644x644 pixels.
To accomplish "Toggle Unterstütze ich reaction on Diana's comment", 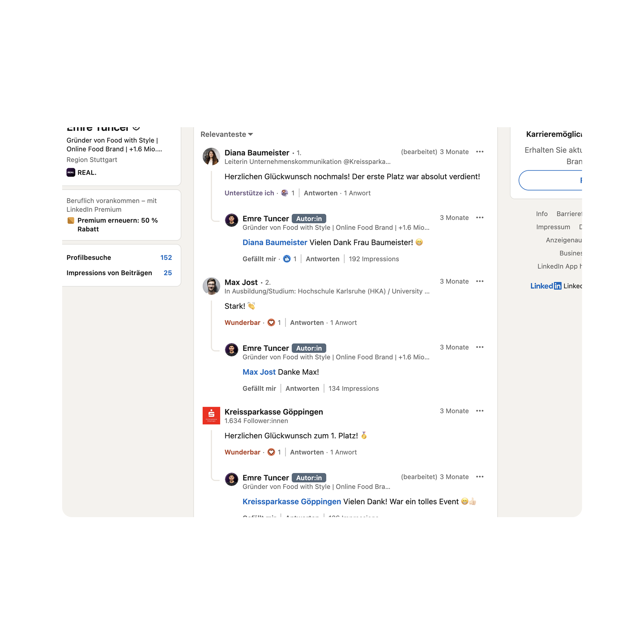I will point(249,193).
